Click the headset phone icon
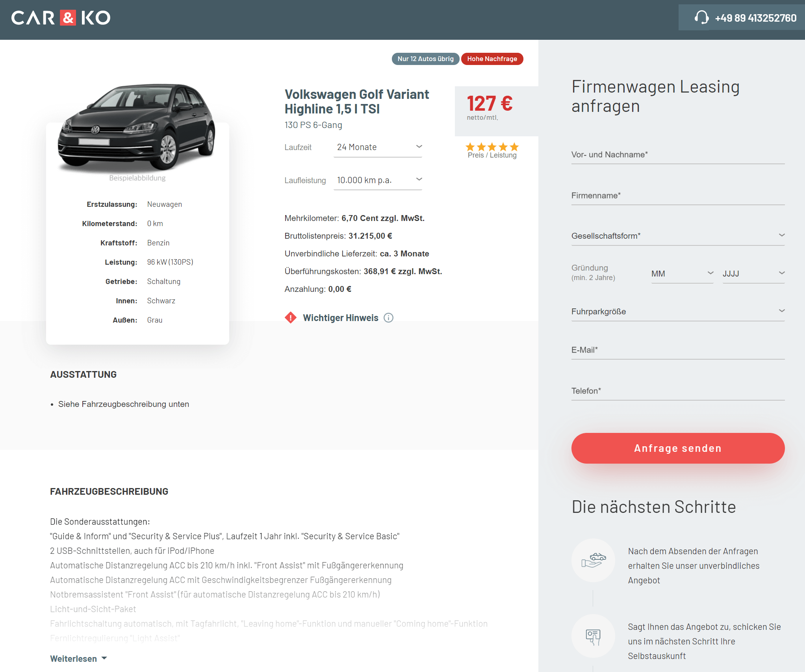 (x=701, y=18)
